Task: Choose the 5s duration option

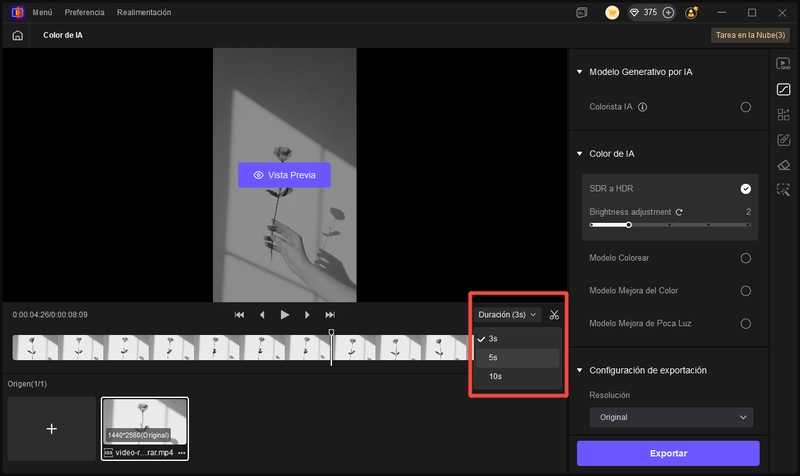Action: 517,358
